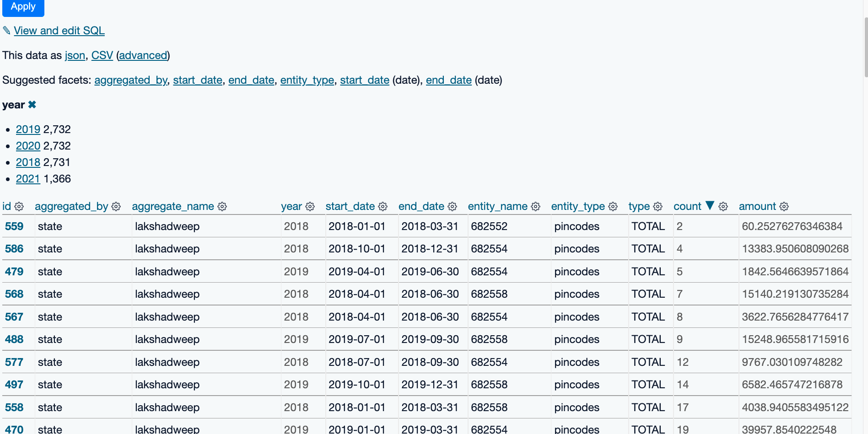868x434 pixels.
Task: Open row with id 470
Action: [x=14, y=429]
